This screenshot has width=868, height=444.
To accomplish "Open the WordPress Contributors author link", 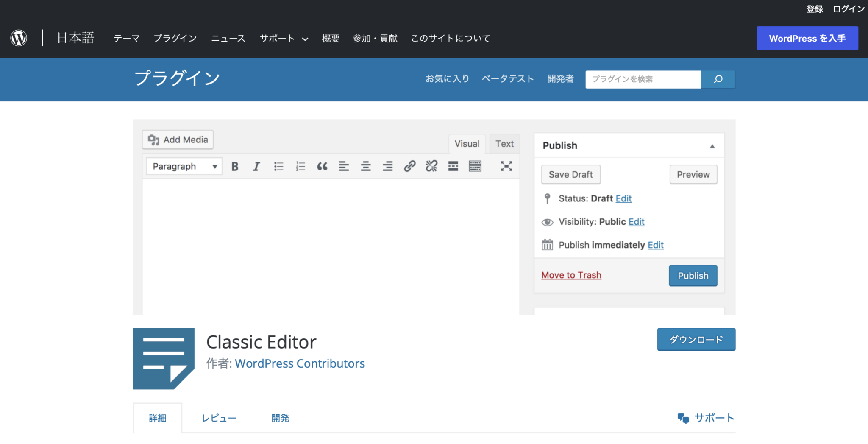I will point(300,363).
